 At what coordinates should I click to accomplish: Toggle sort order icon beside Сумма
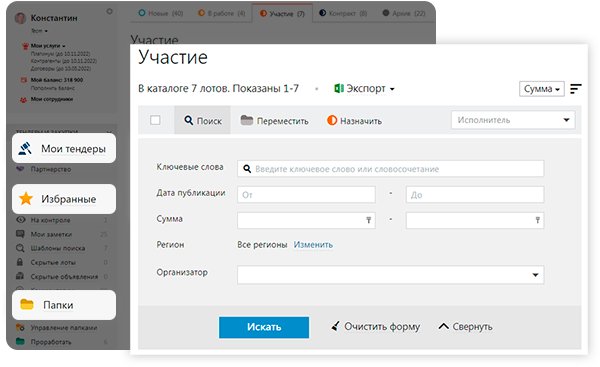click(x=576, y=88)
